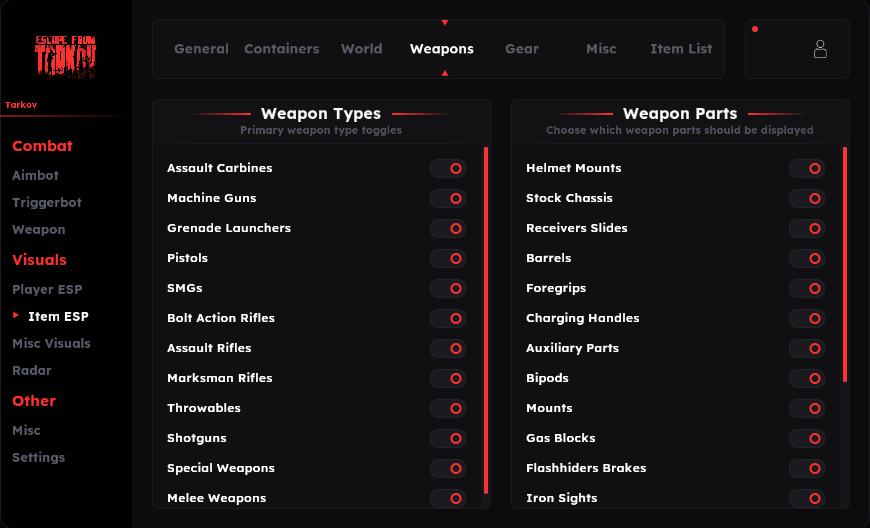Open the Item List tab
870x528 pixels.
tap(681, 49)
